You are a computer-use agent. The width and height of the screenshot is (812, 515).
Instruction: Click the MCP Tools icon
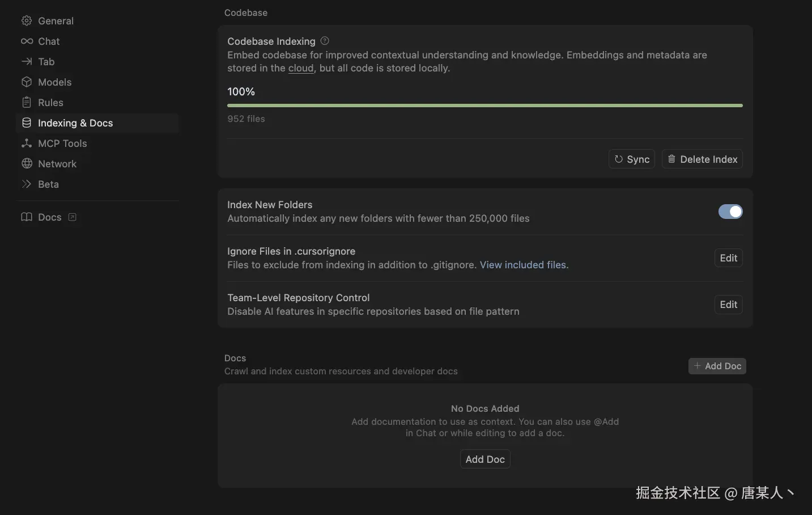tap(27, 143)
